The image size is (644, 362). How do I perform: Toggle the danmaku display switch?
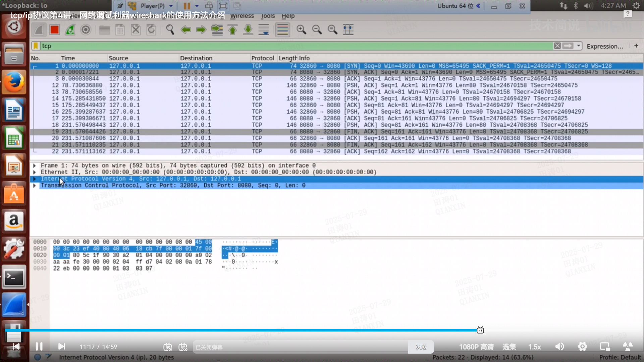(x=168, y=347)
